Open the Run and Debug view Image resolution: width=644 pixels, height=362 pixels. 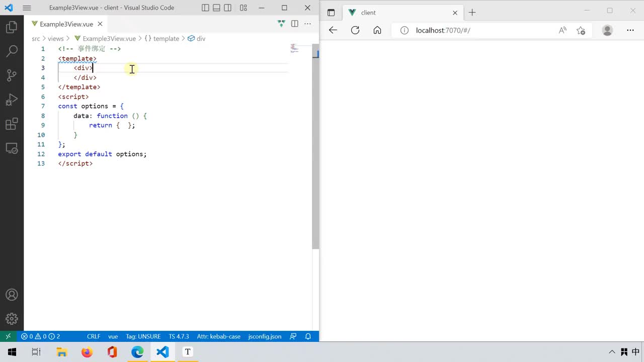click(12, 100)
